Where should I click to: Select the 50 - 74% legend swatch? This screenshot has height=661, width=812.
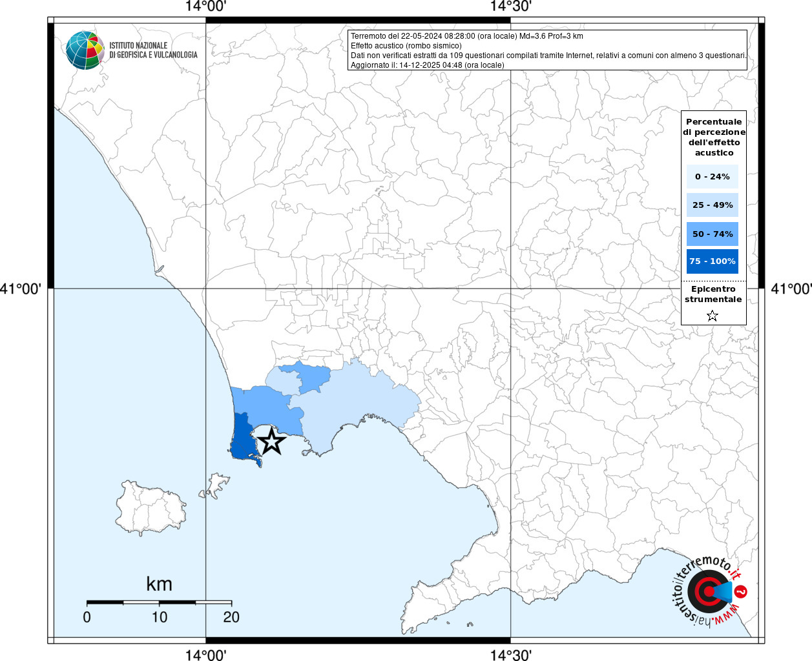pos(713,234)
